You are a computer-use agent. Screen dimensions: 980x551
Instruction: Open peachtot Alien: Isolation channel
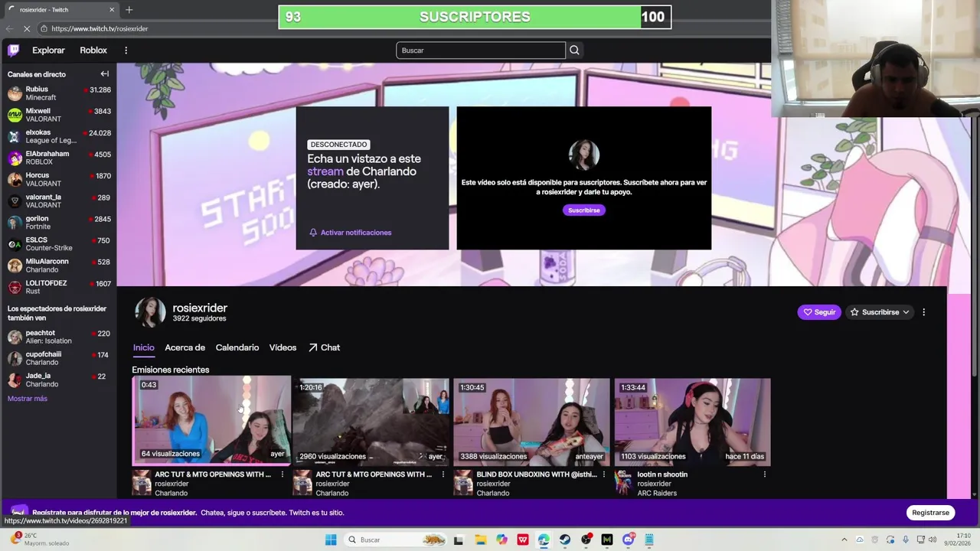tap(59, 337)
